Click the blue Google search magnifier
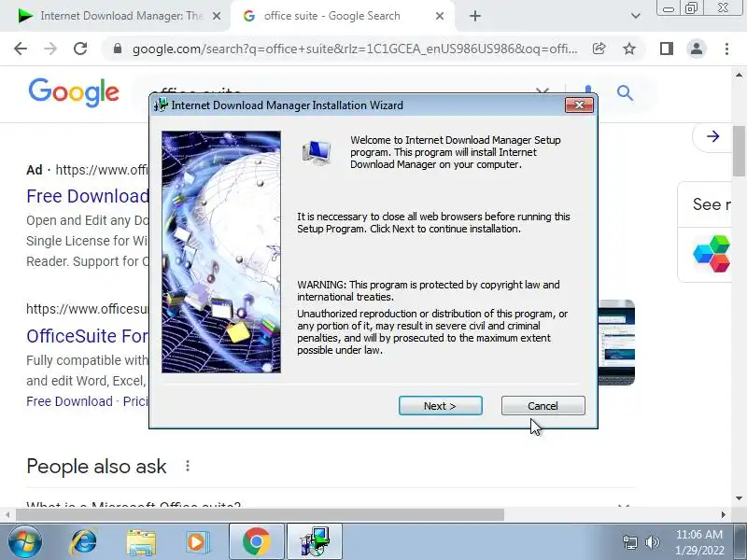 625,92
